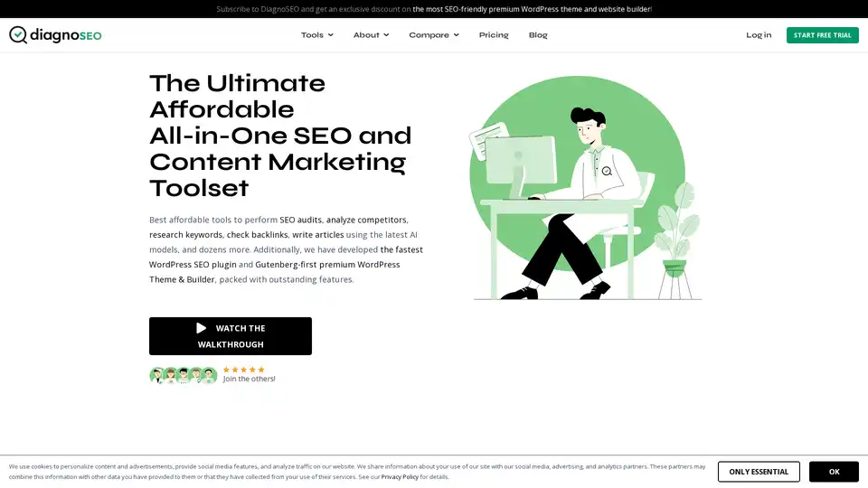Click the Start Free Trial button
Image resolution: width=868 pixels, height=488 pixels.
[x=822, y=35]
